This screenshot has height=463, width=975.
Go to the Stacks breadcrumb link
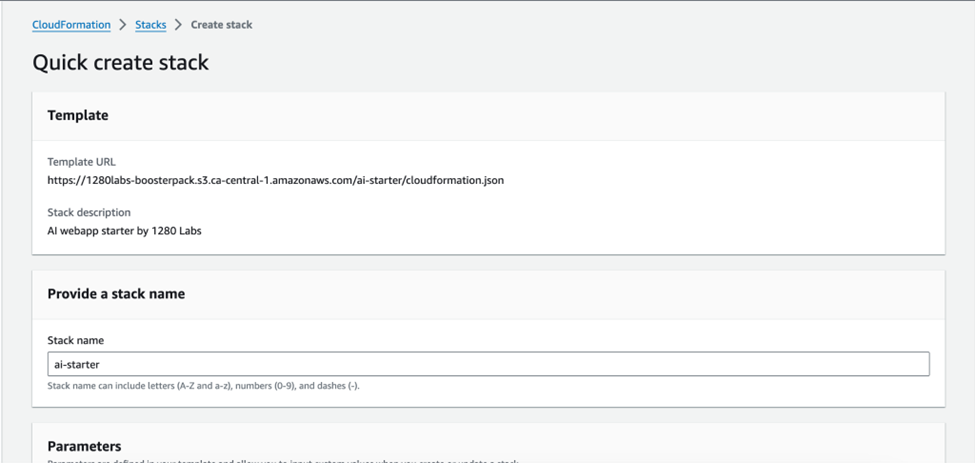[x=150, y=25]
